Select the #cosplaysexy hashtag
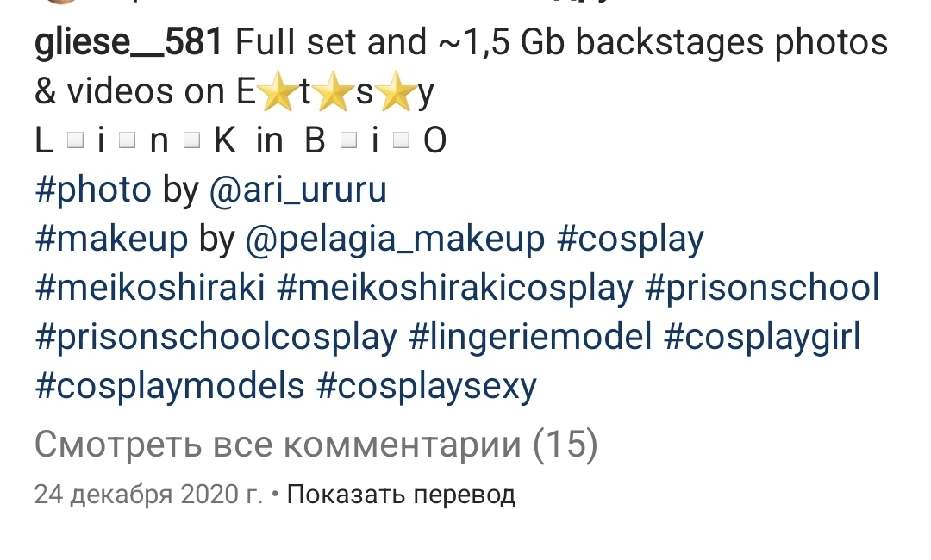Image resolution: width=931 pixels, height=560 pixels. 427,386
